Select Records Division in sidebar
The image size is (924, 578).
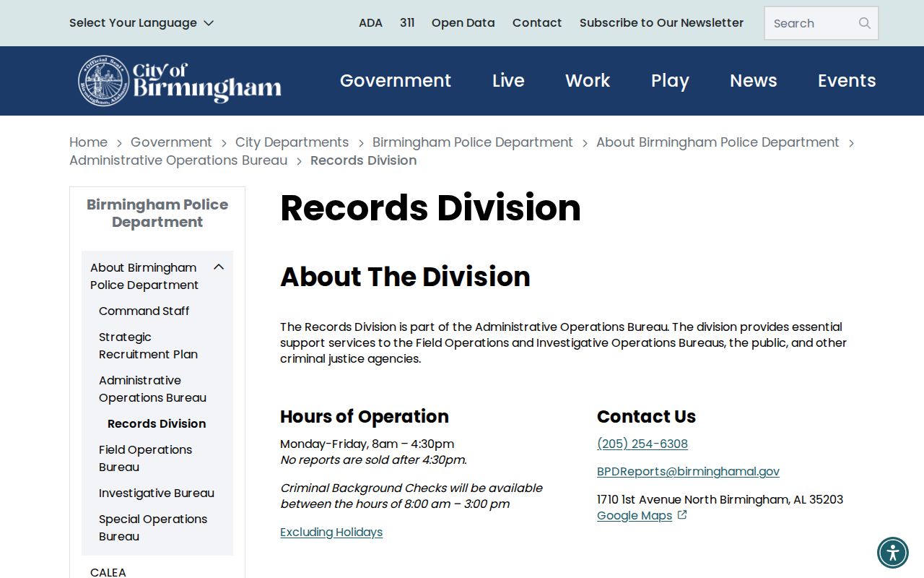pos(157,423)
